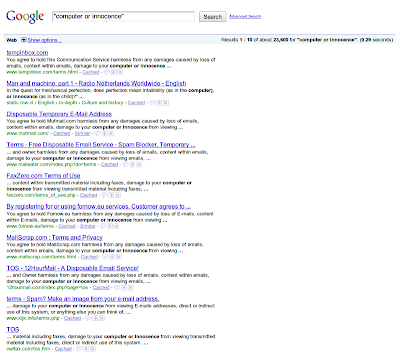Image resolution: width=400 pixels, height=360 pixels.
Task: Open Cached link for mufmail.com result
Action: click(x=62, y=133)
